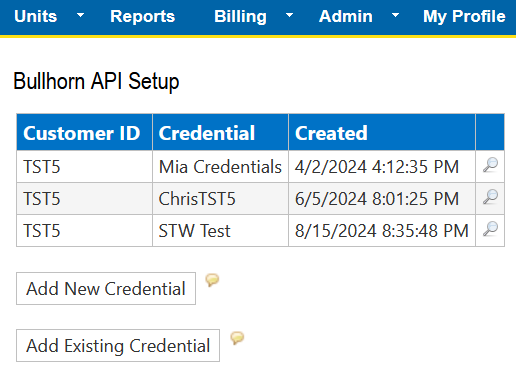Select the 8/15/2024 8:35:48 PM created cell
This screenshot has width=516, height=366.
pyautogui.click(x=382, y=230)
